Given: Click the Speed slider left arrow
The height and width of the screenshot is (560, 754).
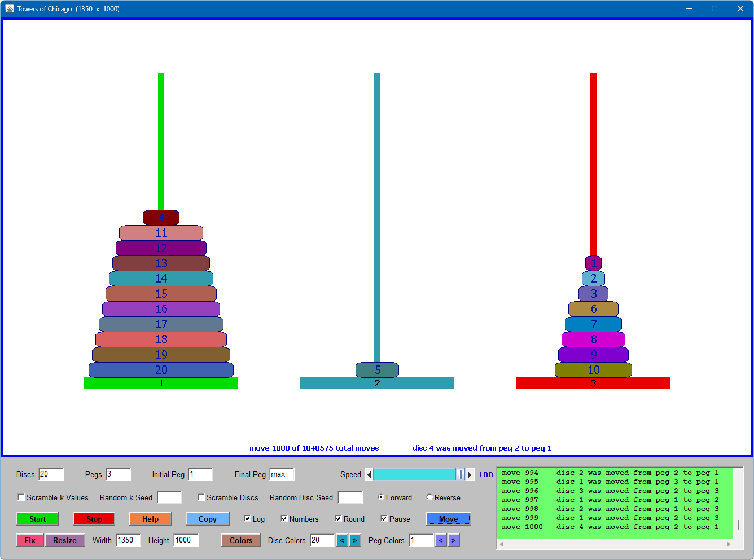Looking at the screenshot, I should (369, 475).
